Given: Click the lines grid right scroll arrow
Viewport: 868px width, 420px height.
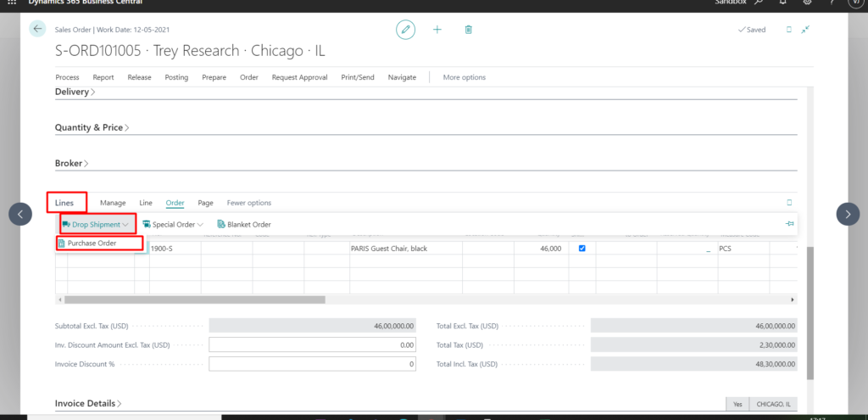Looking at the screenshot, I should click(793, 300).
